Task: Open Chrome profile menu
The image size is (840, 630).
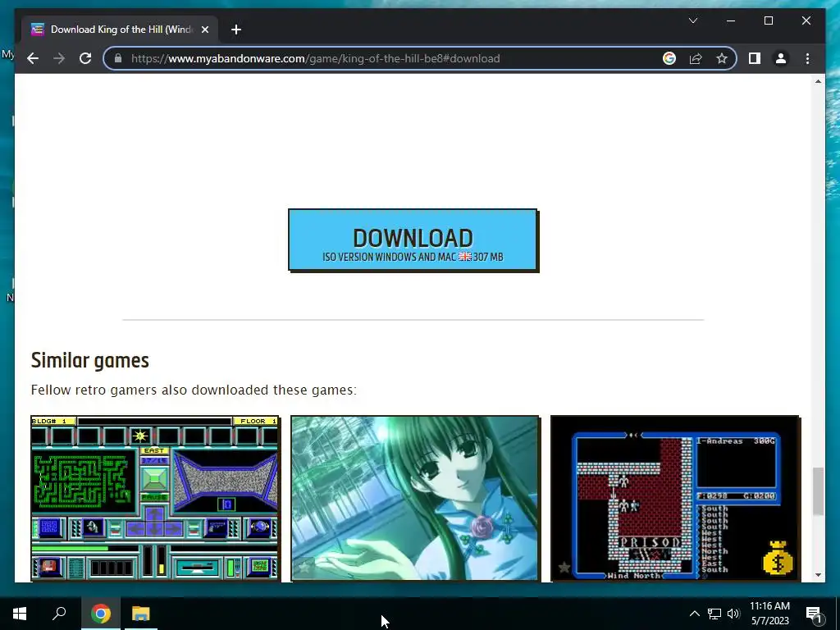Action: pos(781,58)
